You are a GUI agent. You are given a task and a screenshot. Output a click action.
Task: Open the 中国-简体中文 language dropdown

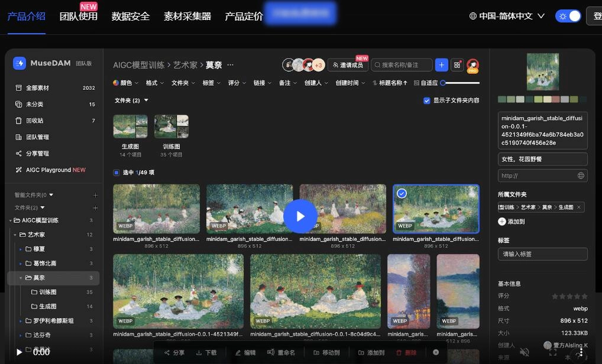pos(507,16)
